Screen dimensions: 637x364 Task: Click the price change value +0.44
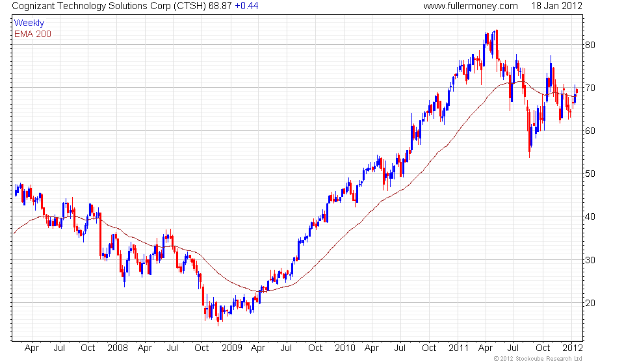click(246, 6)
